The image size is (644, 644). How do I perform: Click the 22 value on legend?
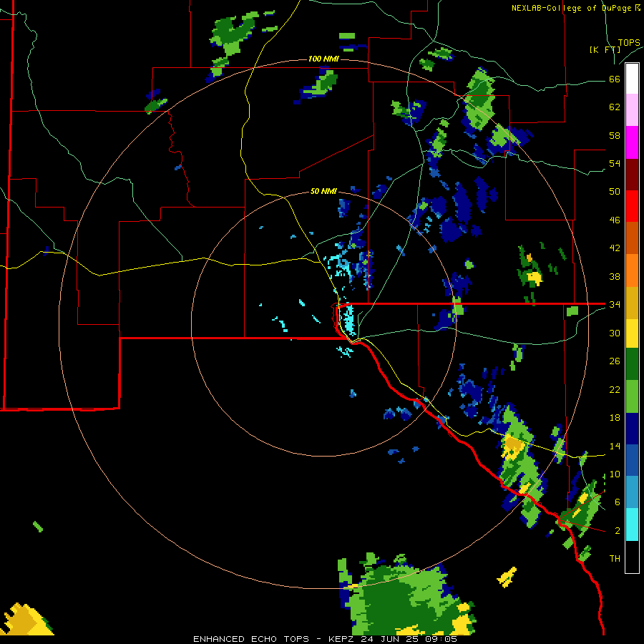click(x=615, y=390)
